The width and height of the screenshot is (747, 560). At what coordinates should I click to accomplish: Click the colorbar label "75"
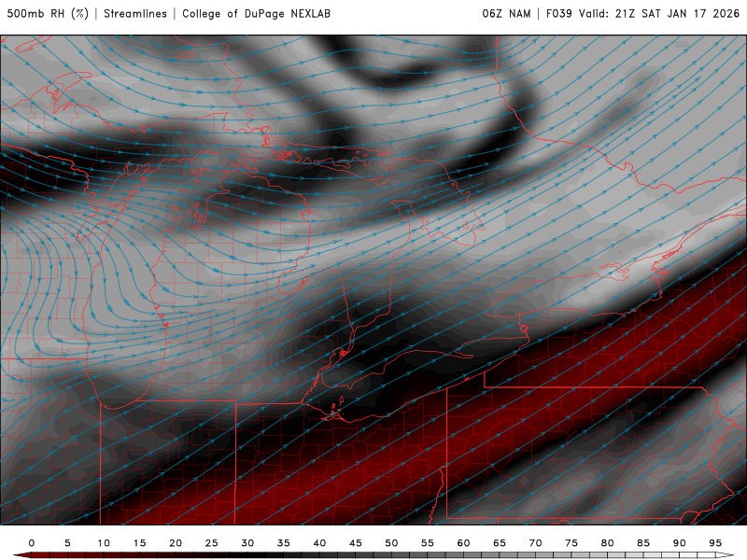(x=571, y=543)
